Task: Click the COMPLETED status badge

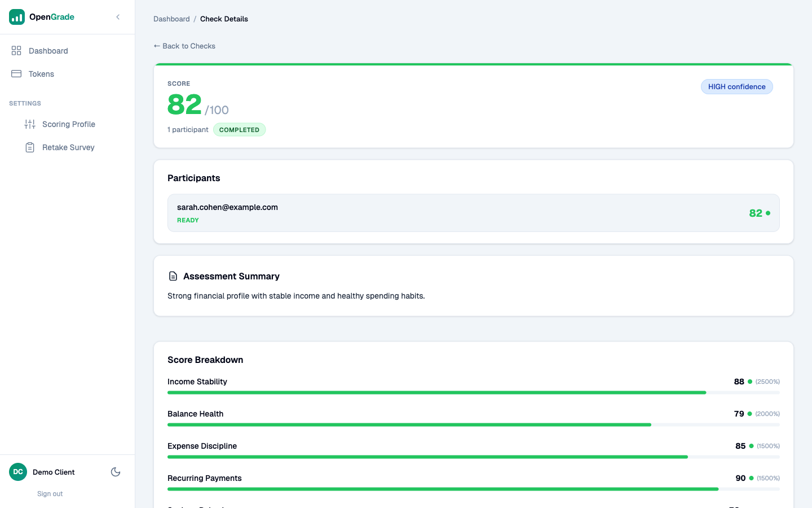Action: (239, 129)
